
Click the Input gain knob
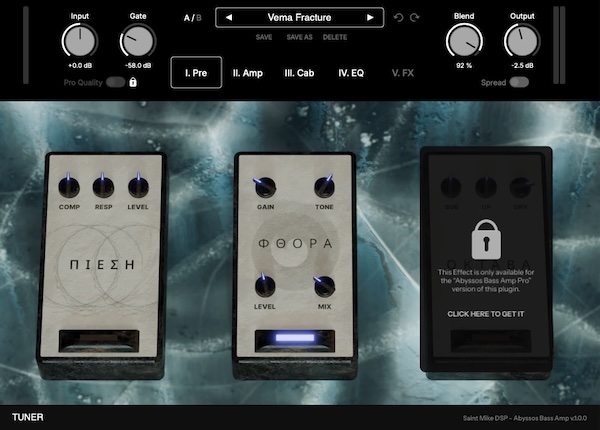click(80, 41)
